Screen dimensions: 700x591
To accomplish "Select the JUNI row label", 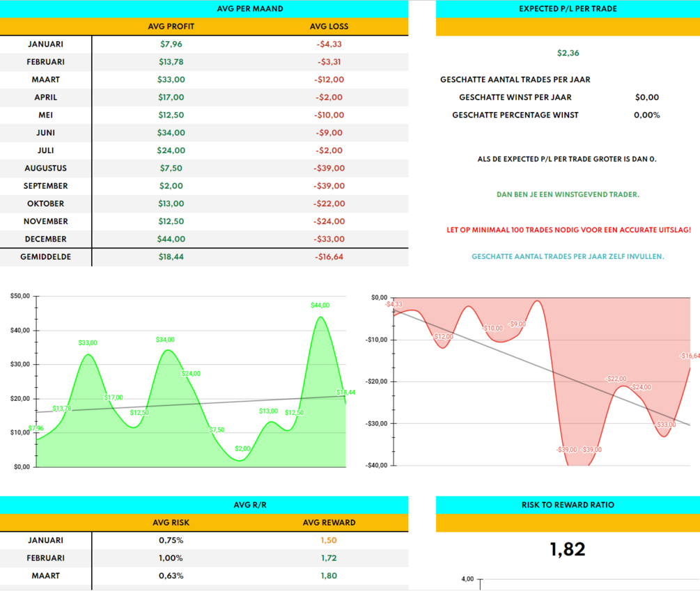I will (45, 133).
